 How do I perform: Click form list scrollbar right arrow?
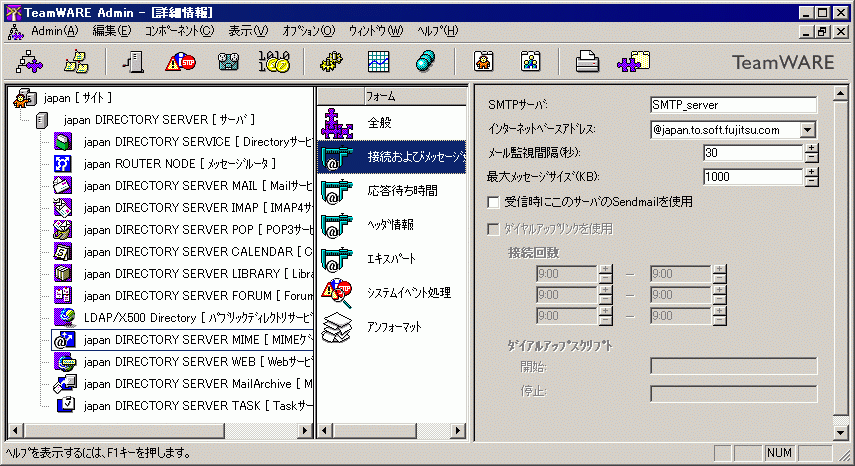(458, 431)
